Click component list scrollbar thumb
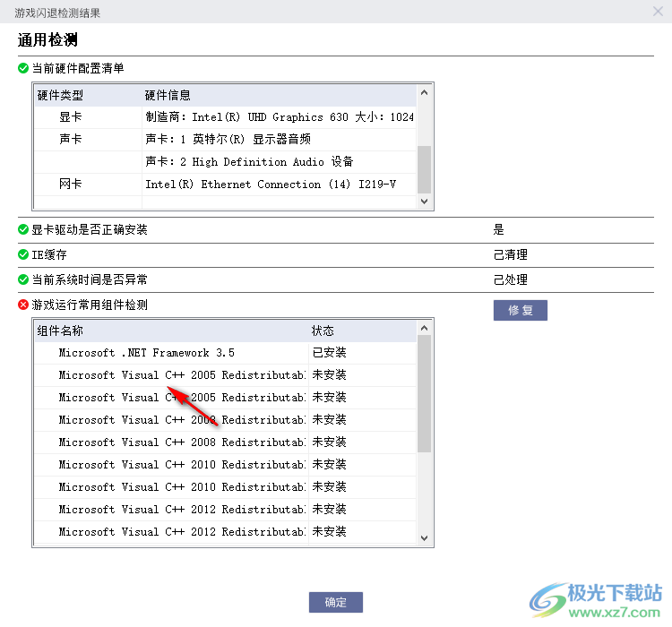Screen dimensions: 672x627 (x=425, y=394)
